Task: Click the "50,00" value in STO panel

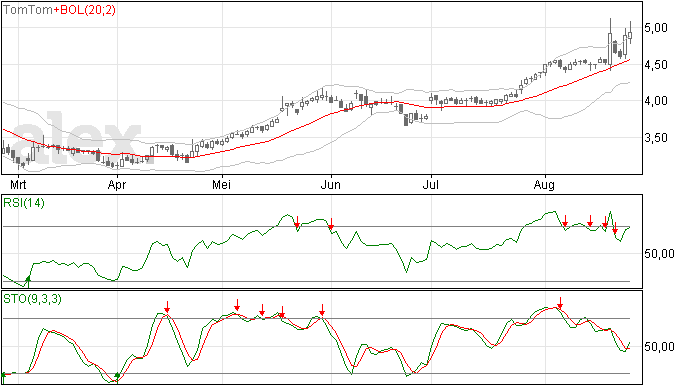Action: (x=659, y=347)
